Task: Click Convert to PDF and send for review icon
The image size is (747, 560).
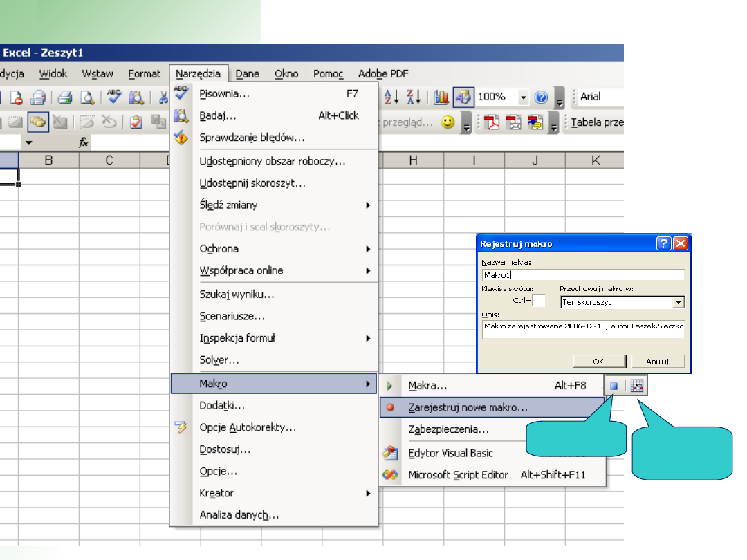Action: [x=535, y=122]
